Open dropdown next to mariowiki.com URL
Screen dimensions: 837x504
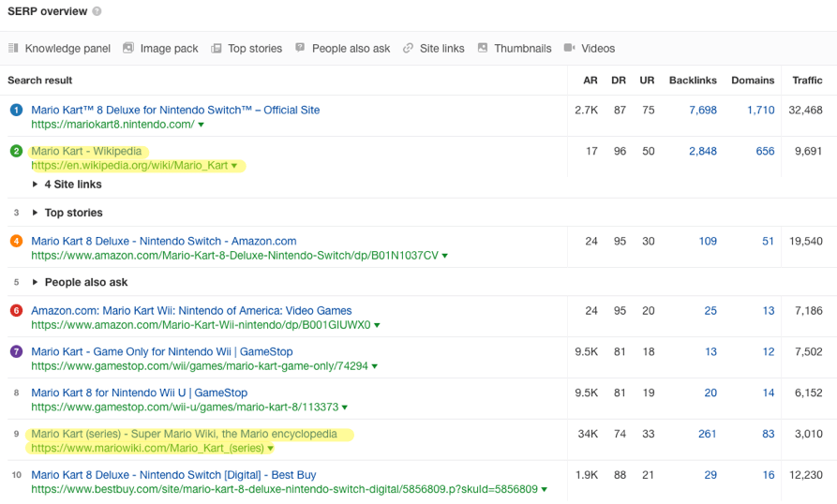pyautogui.click(x=271, y=449)
